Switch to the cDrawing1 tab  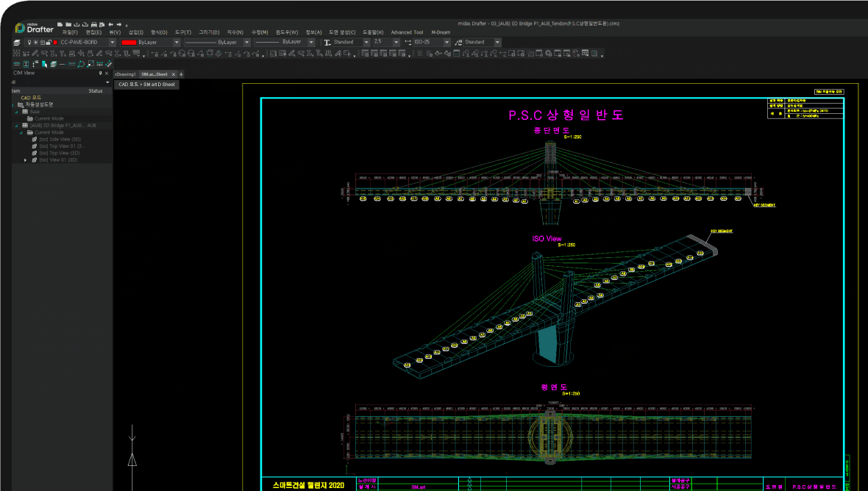[x=125, y=74]
